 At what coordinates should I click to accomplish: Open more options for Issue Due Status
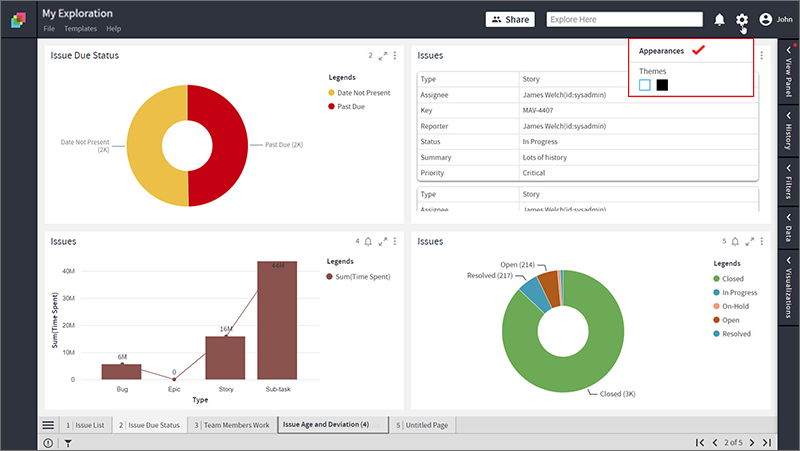(x=395, y=56)
